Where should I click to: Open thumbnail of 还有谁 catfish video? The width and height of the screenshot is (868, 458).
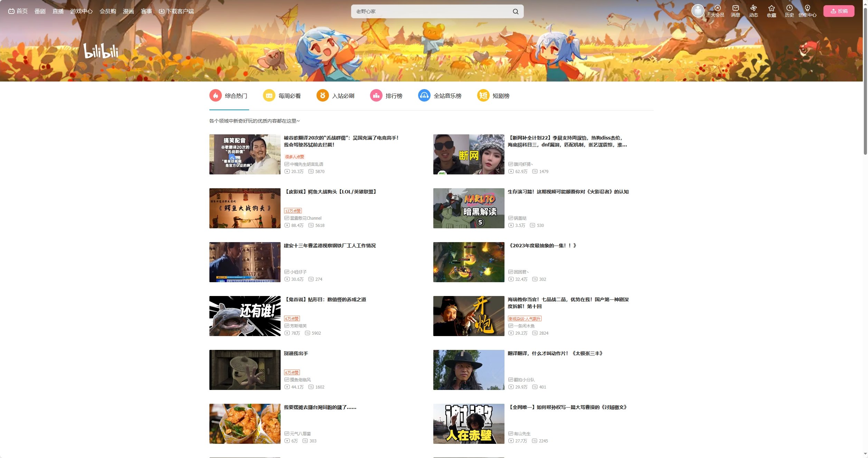pos(245,316)
